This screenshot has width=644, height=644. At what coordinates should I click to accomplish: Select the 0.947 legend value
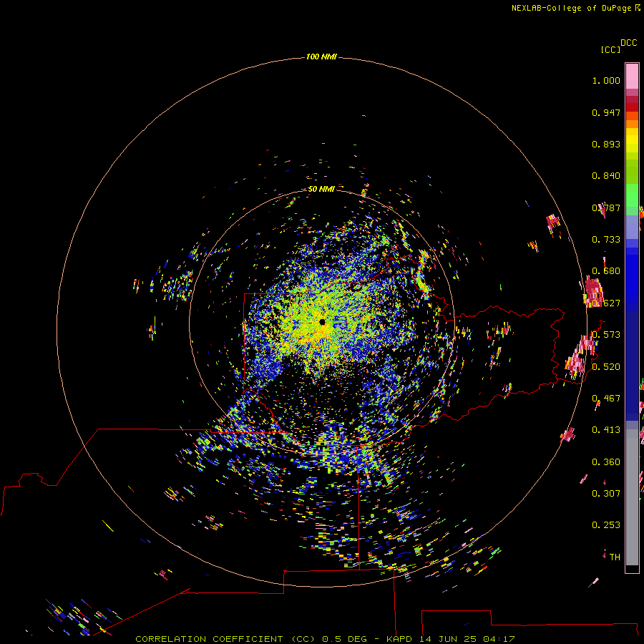[x=606, y=112]
